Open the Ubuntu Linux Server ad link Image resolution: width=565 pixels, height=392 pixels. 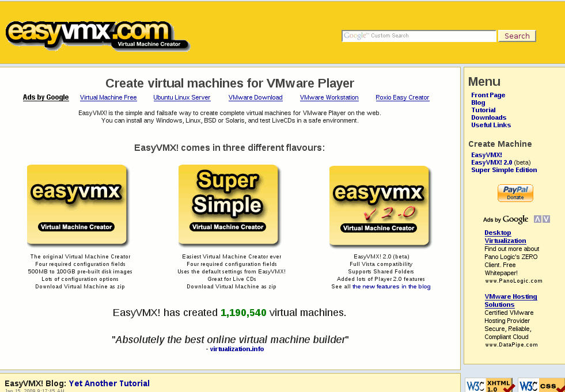click(x=181, y=98)
